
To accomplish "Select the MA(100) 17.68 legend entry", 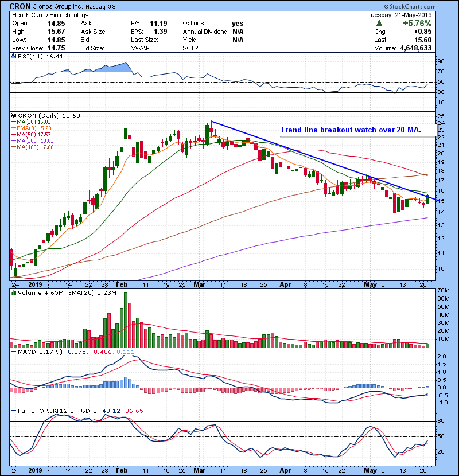I will pyautogui.click(x=32, y=147).
